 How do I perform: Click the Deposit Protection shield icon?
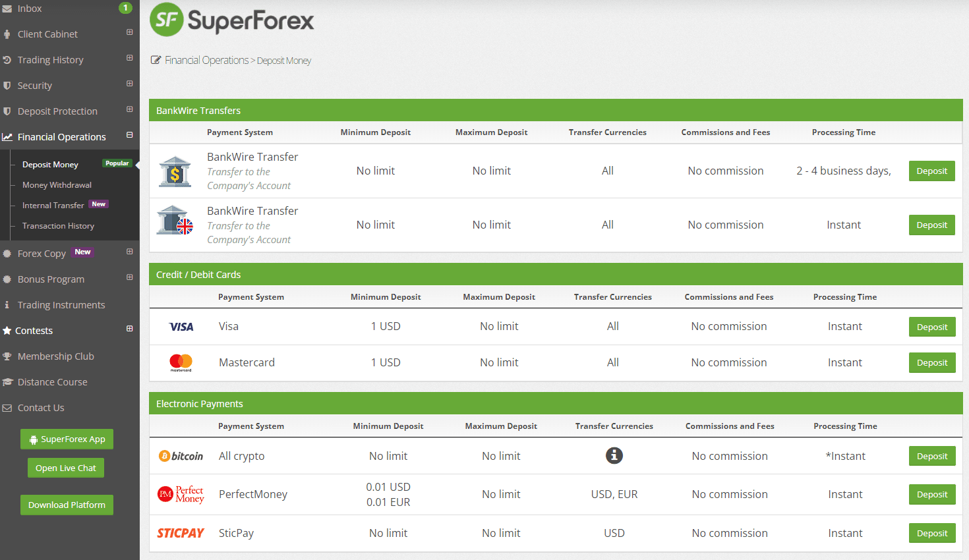point(7,111)
